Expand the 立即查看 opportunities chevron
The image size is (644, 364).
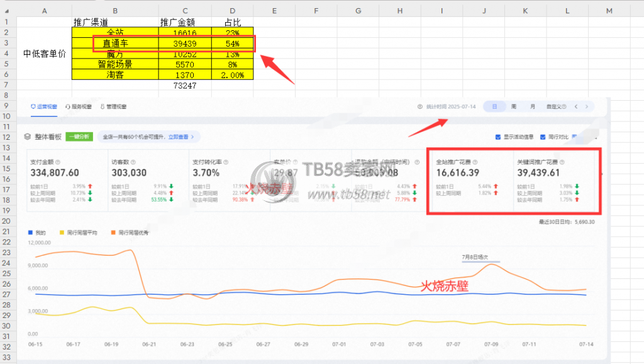[x=192, y=136]
